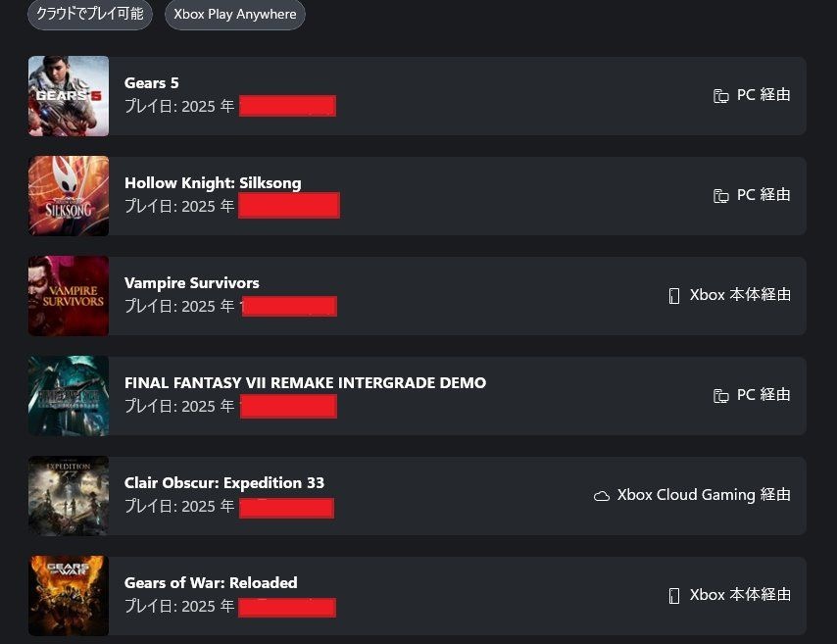Open the Gears 5 cover thumbnail
The height and width of the screenshot is (644, 837).
point(69,96)
